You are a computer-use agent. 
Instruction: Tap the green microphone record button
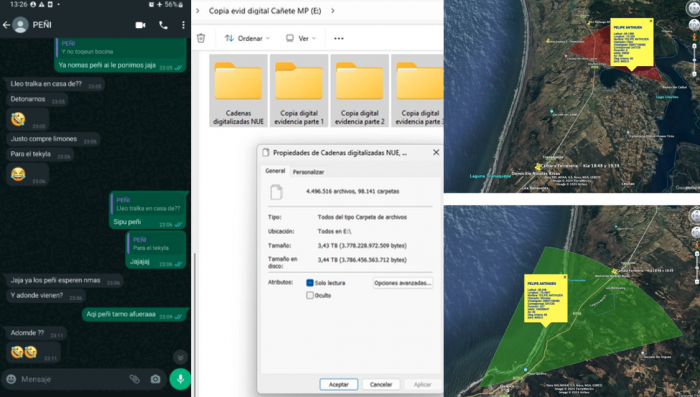pyautogui.click(x=180, y=379)
